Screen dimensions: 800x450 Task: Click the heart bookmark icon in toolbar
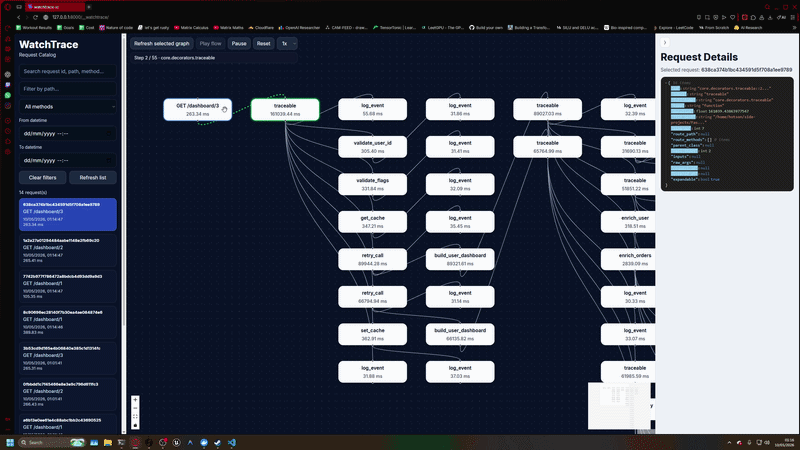(x=733, y=17)
